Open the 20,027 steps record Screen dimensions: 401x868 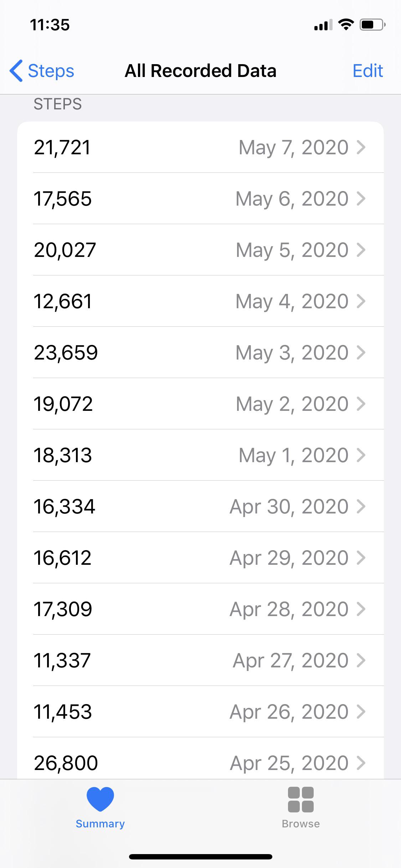coord(65,250)
